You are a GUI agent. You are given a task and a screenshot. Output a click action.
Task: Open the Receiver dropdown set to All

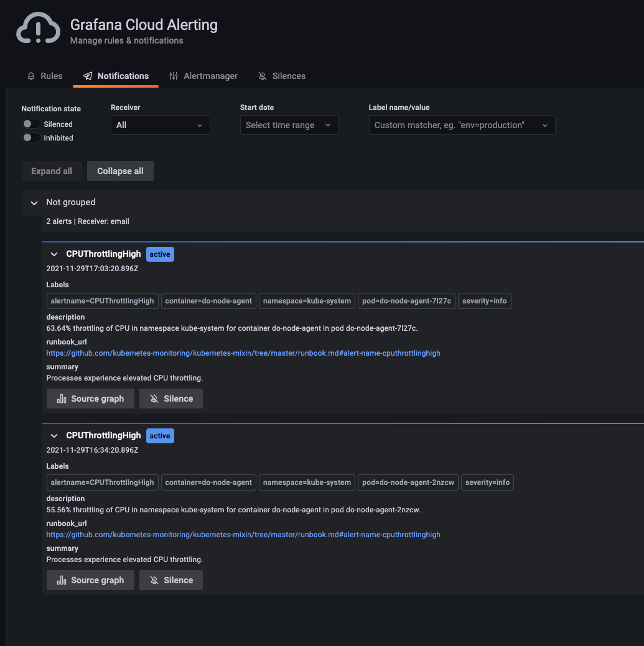click(160, 125)
